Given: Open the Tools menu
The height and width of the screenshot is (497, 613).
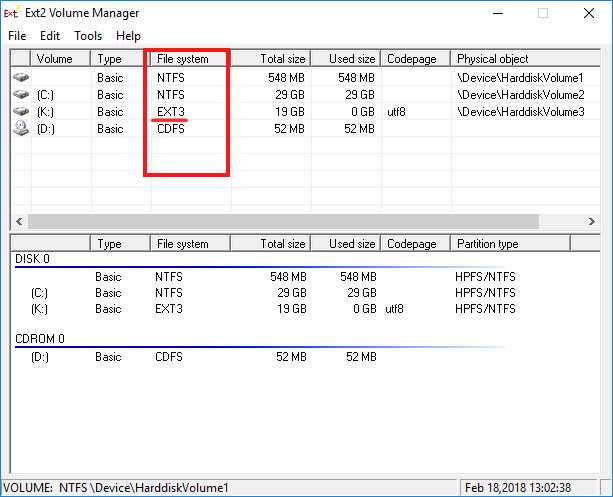Looking at the screenshot, I should [x=88, y=36].
